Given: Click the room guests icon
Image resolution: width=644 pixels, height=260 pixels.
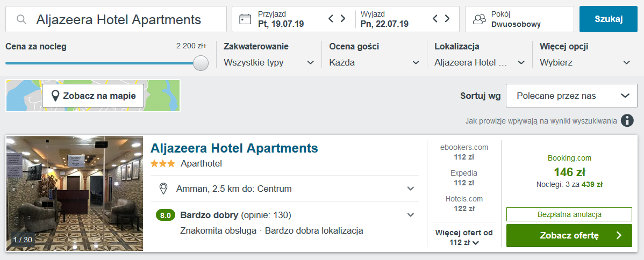Looking at the screenshot, I should tap(479, 19).
